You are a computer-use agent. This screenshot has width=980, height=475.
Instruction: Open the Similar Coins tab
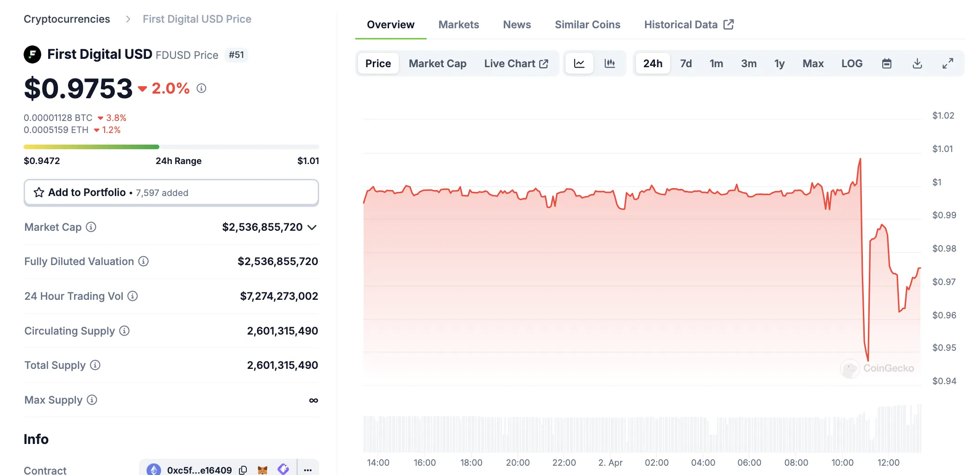587,24
